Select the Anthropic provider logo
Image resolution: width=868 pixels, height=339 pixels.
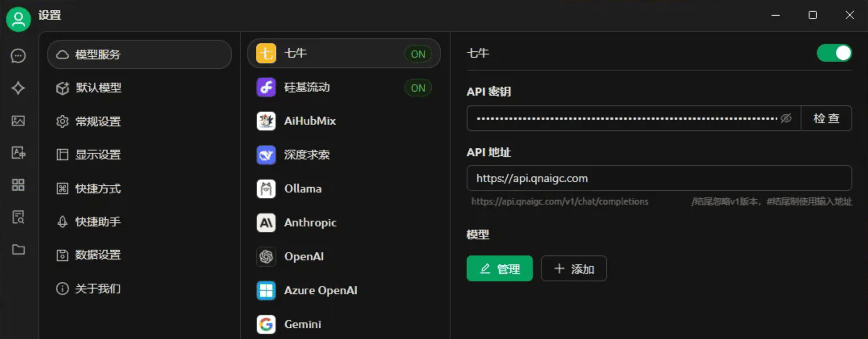coord(266,223)
